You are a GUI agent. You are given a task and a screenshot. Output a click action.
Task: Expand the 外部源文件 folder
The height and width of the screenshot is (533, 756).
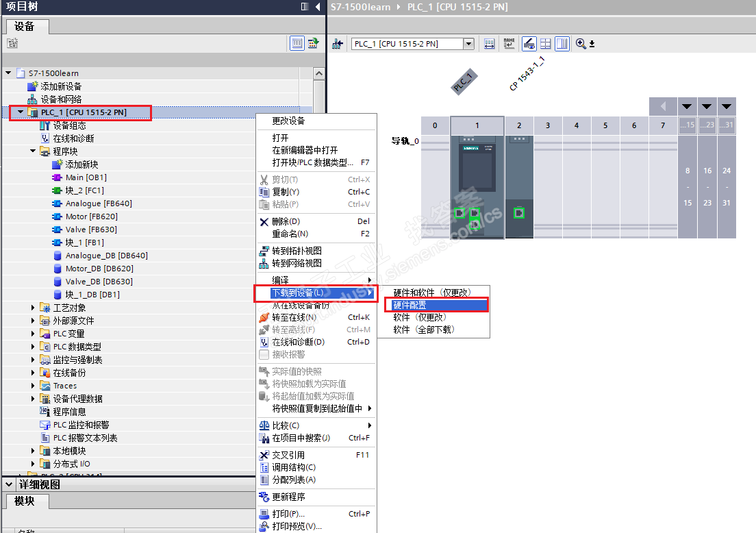(33, 321)
